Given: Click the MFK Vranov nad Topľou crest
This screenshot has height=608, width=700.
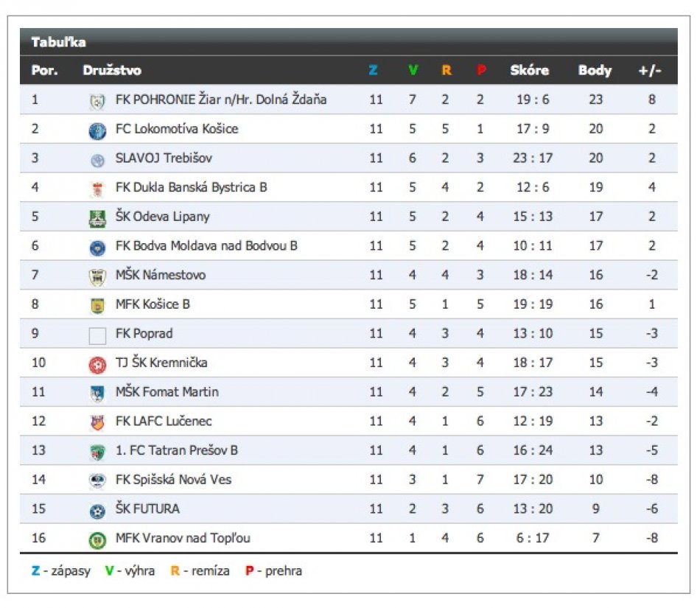Looking at the screenshot, I should (97, 539).
